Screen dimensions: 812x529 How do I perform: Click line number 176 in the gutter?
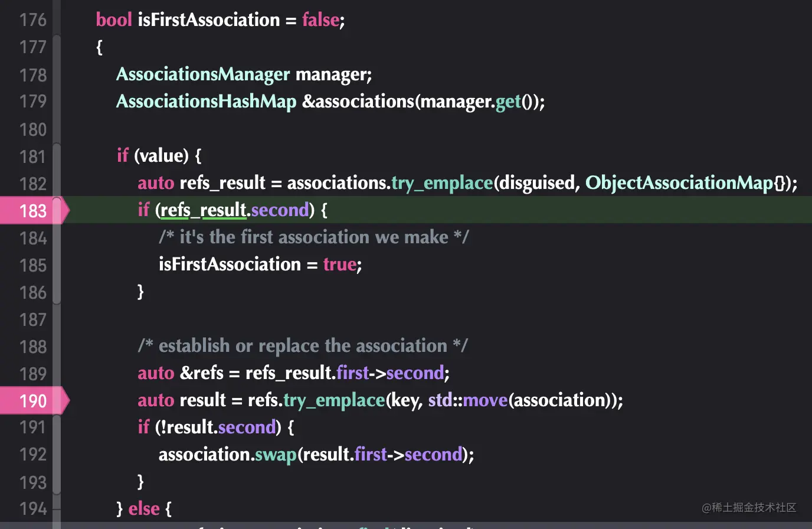pos(33,20)
